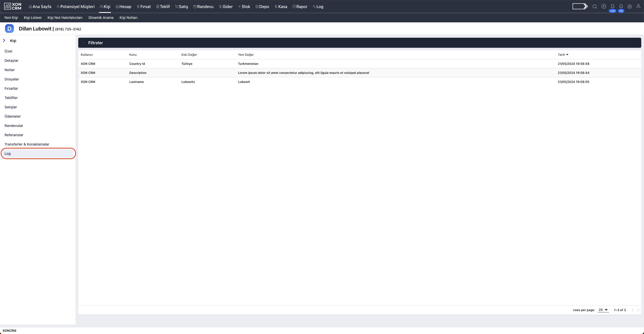This screenshot has height=334, width=644.
Task: Open Ana Sayfa in top navigation
Action: click(x=40, y=7)
